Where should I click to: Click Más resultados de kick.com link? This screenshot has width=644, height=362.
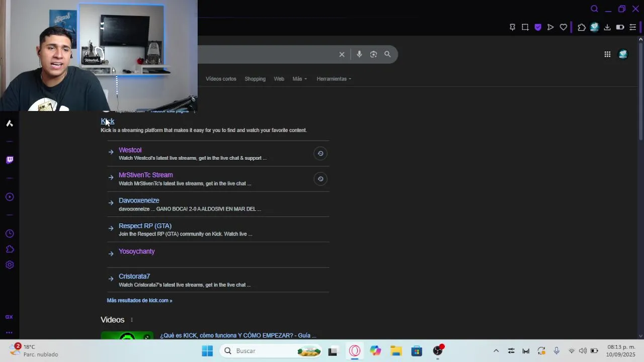coord(139,301)
